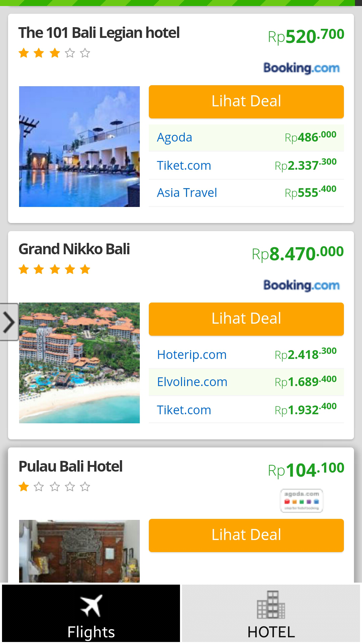Tap the Booking.com logo under The 101 Bali Legian
362x644 pixels.
click(301, 68)
